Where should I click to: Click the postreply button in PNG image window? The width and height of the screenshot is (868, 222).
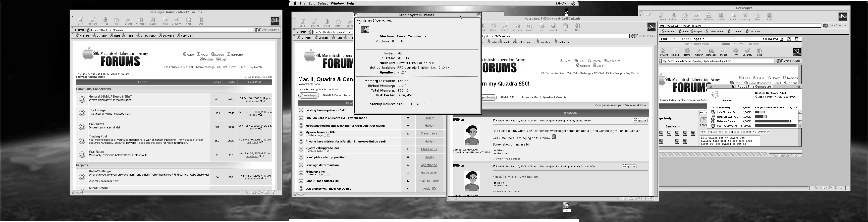[x=489, y=97]
